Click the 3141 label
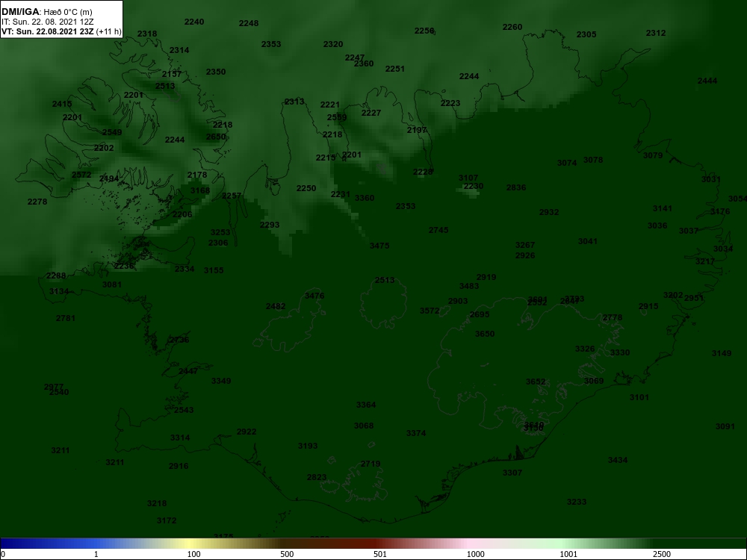Screen dimensions: 747x560 (x=662, y=208)
